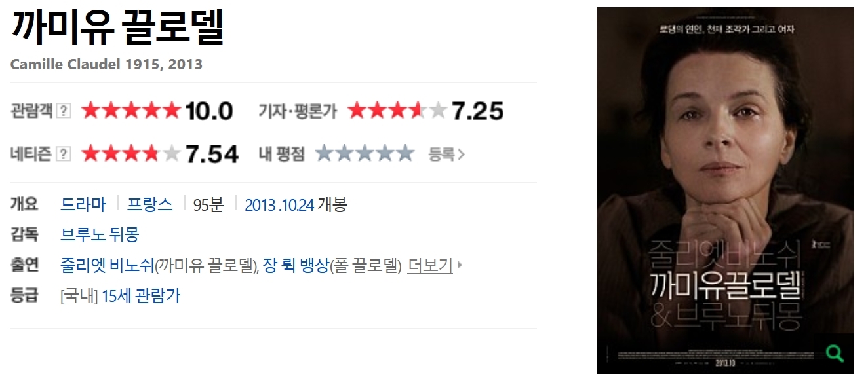Open the 2013 release year link
This screenshot has height=385, width=868.
point(260,205)
